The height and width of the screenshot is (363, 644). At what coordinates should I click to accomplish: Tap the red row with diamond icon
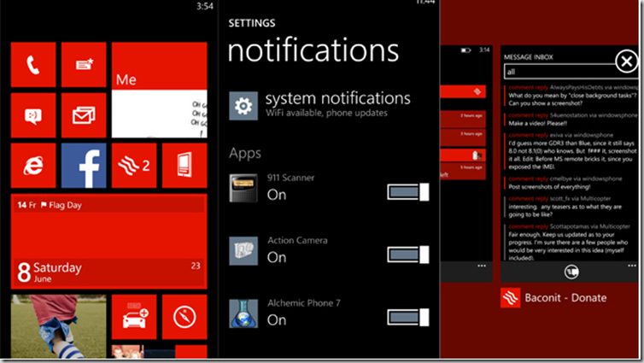coord(463,91)
